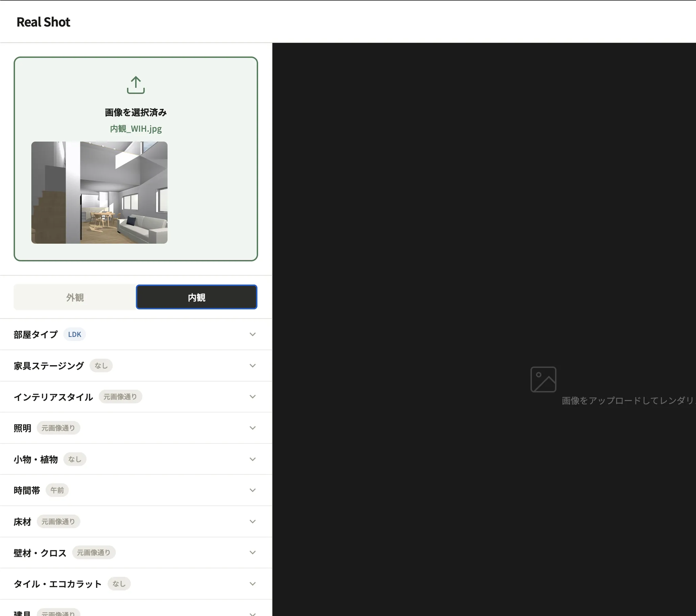The height and width of the screenshot is (616, 696).
Task: Select the 内観 tab
Action: pos(196,297)
